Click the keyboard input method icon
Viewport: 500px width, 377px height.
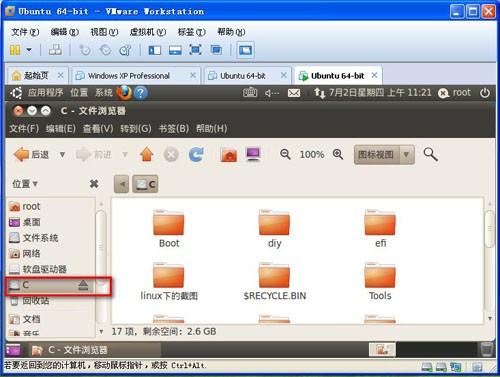250,93
